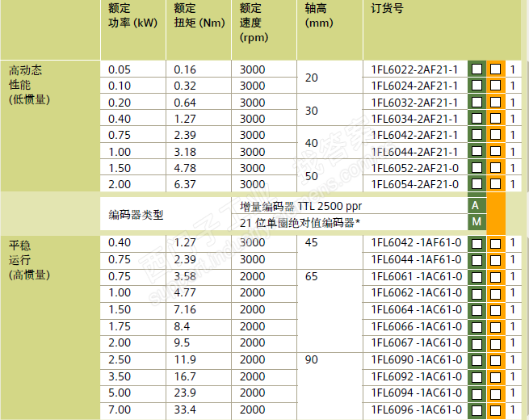This screenshot has height=420, width=529.
Task: Click the 3.58 Nm torque value
Action: [185, 276]
